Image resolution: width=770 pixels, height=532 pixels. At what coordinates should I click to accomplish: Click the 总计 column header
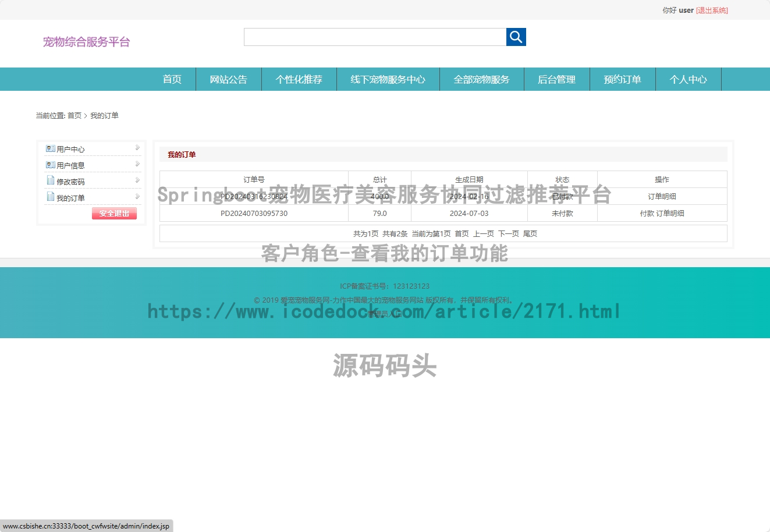click(x=379, y=180)
